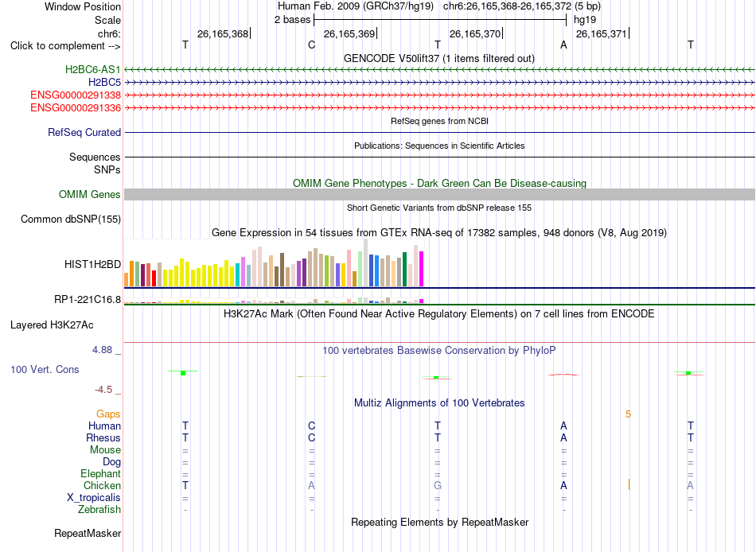This screenshot has height=552, width=756.
Task: Click the C base in the Rhesus row
Action: point(311,437)
